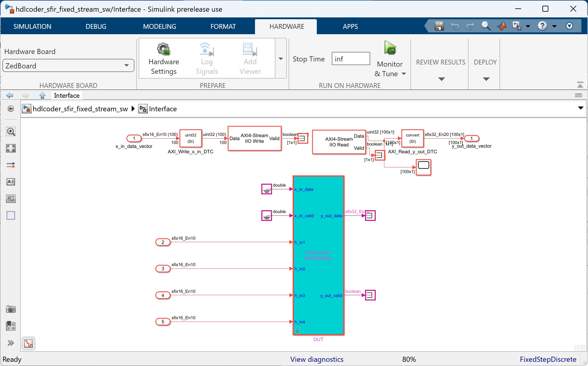
Task: Click the Image insert palette icon
Action: [11, 199]
